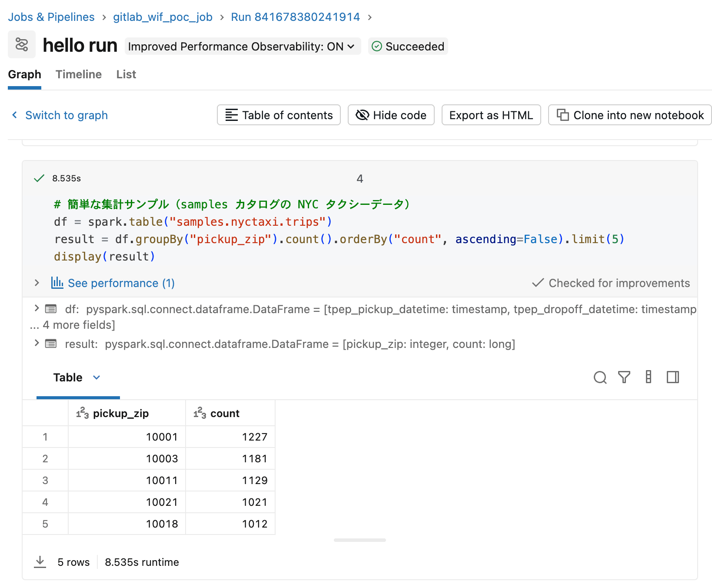Open the column options kebab icon

pos(649,377)
